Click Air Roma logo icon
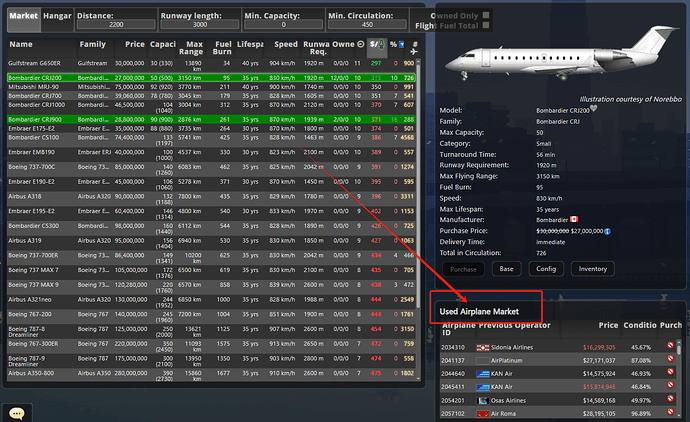Viewport: 690px width, 422px height. pos(483,414)
